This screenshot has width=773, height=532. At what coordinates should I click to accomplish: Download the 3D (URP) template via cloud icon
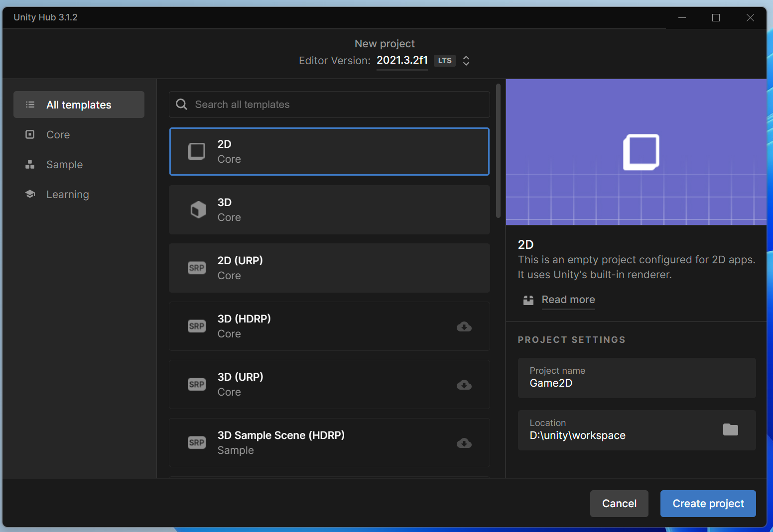point(464,385)
